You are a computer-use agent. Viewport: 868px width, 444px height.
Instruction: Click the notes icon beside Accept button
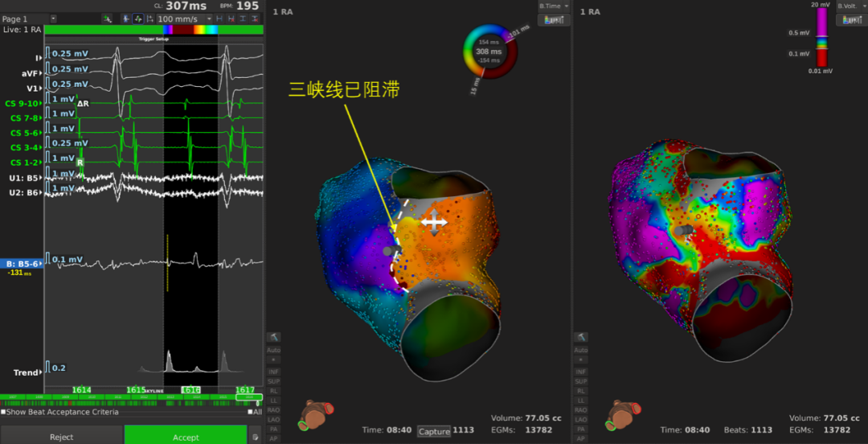tap(256, 437)
